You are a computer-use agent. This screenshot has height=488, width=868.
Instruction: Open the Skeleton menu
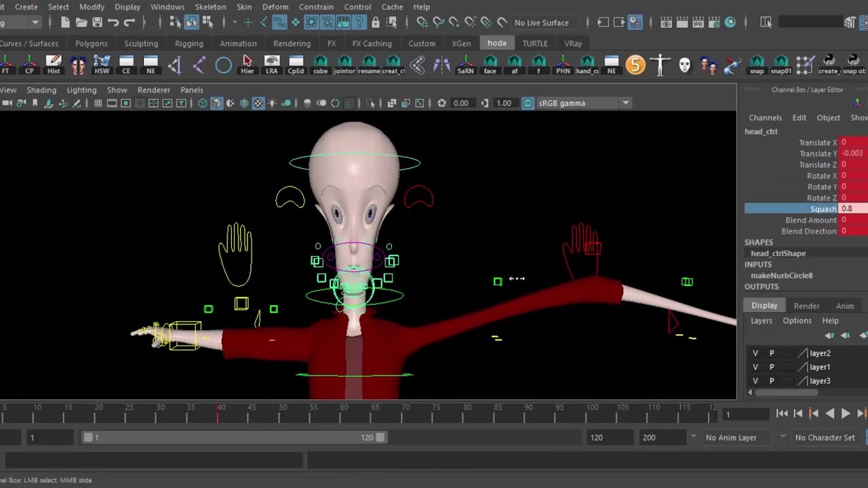(x=210, y=6)
